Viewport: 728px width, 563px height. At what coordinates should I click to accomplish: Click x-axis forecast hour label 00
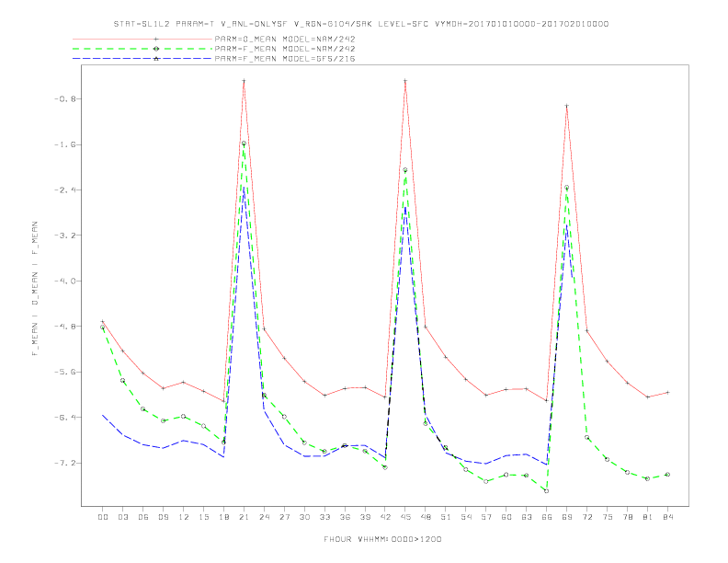click(x=103, y=517)
